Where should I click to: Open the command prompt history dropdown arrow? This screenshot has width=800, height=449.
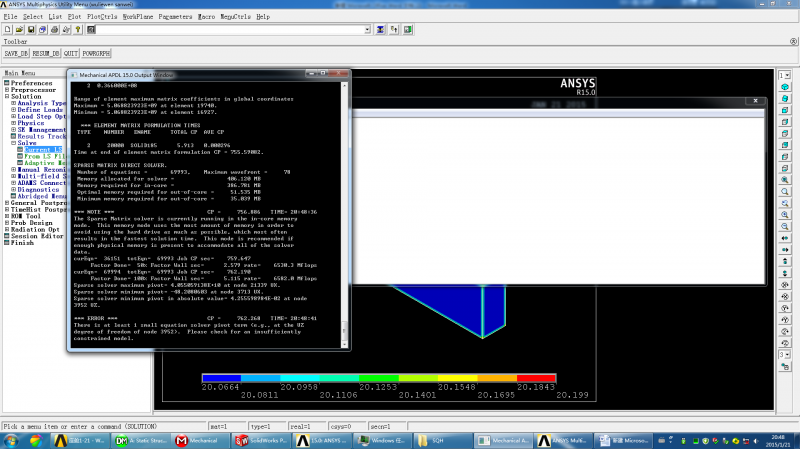tap(367, 30)
